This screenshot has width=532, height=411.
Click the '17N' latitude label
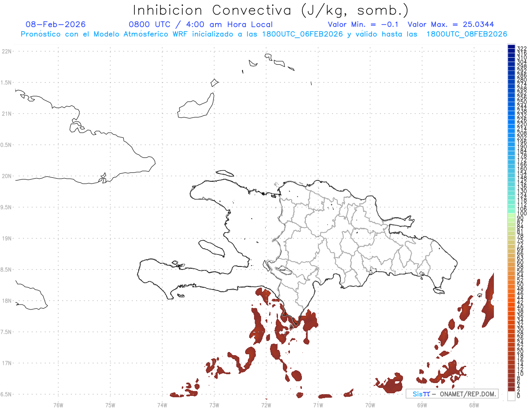[x=7, y=363]
